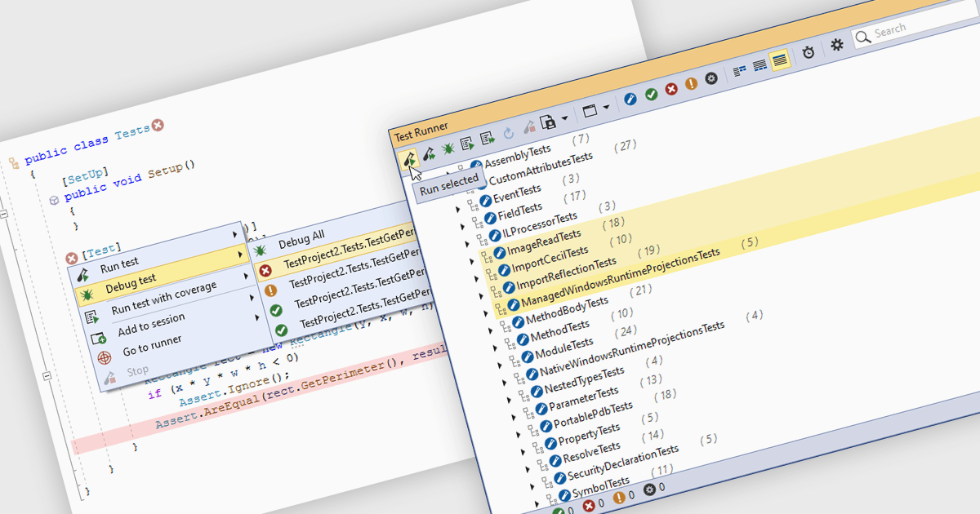The image size is (980, 514).
Task: Choose Go to runner menu entry
Action: [152, 345]
